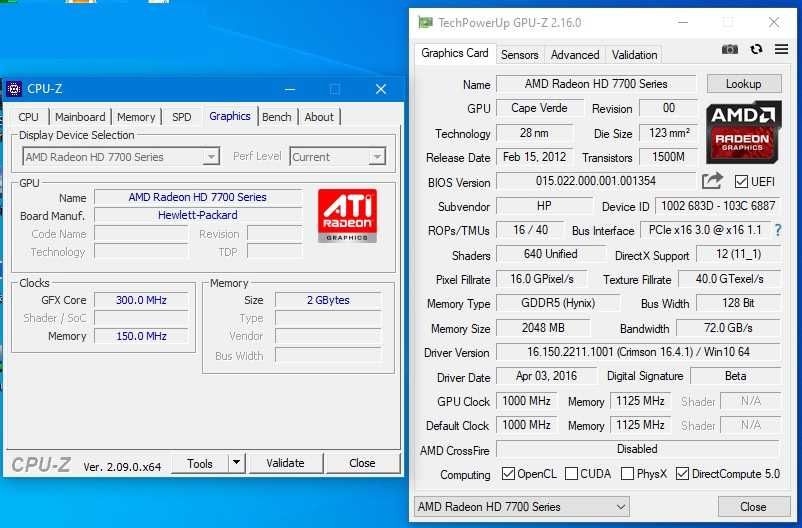Toggle the CUDA checkbox
The height and width of the screenshot is (528, 802).
571,474
